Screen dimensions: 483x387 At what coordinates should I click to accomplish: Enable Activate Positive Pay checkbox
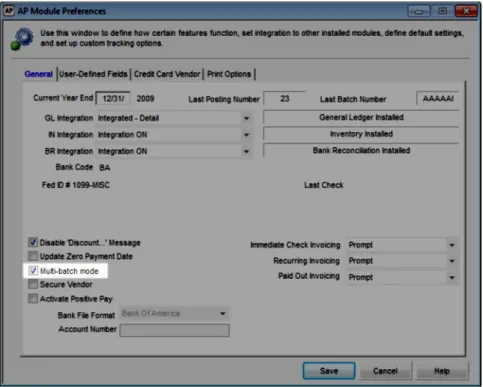tap(33, 298)
